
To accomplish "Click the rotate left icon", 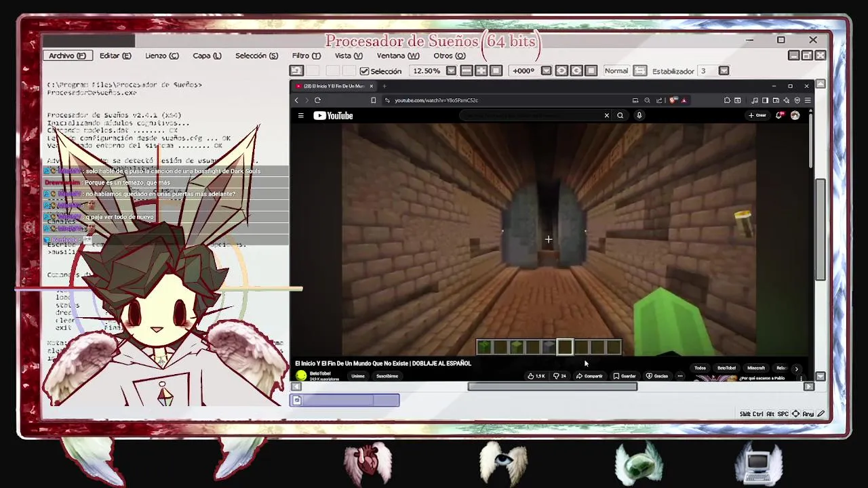I will [561, 70].
